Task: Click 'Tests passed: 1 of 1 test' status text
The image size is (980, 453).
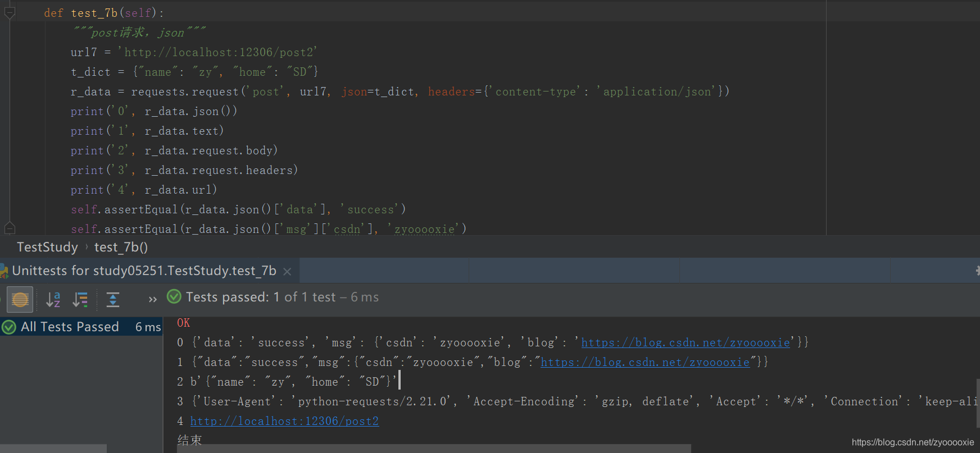Action: [261, 297]
